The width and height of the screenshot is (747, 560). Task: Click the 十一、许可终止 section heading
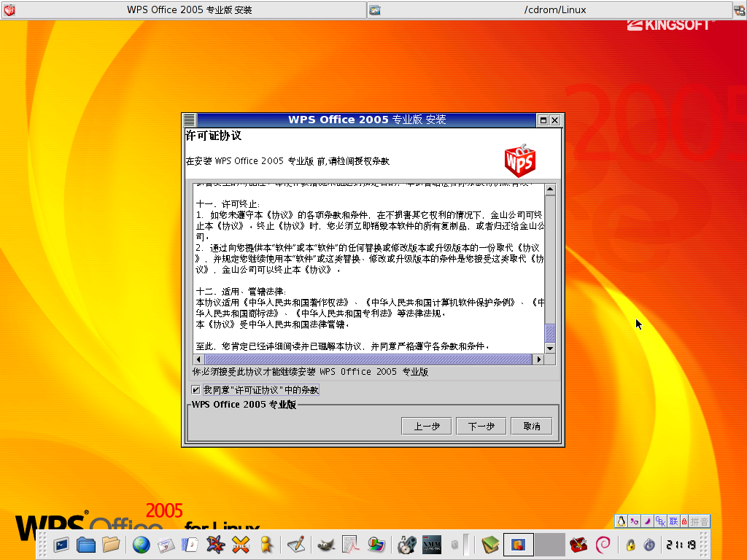tap(228, 204)
